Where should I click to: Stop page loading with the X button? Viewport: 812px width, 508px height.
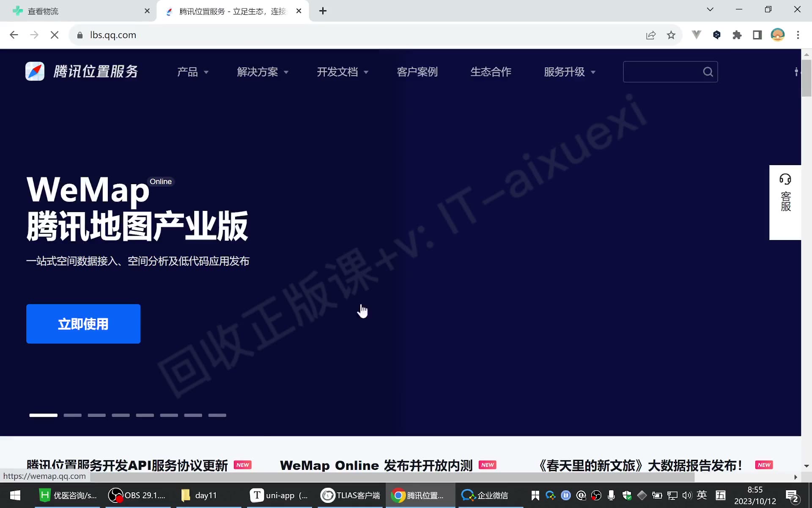[55, 35]
